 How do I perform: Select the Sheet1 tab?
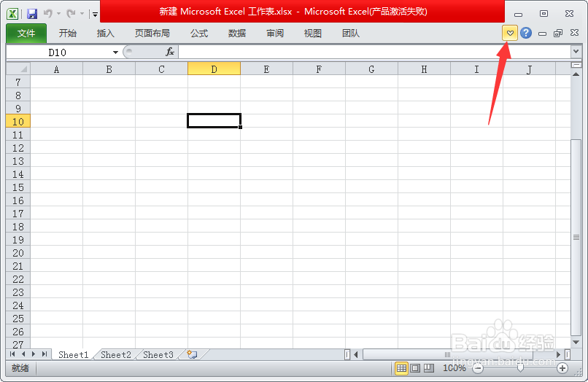click(73, 354)
